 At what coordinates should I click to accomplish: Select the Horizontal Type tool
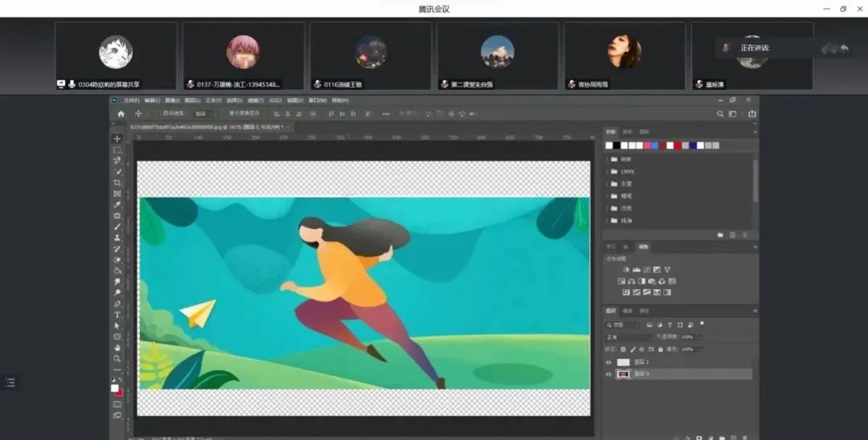tap(117, 315)
